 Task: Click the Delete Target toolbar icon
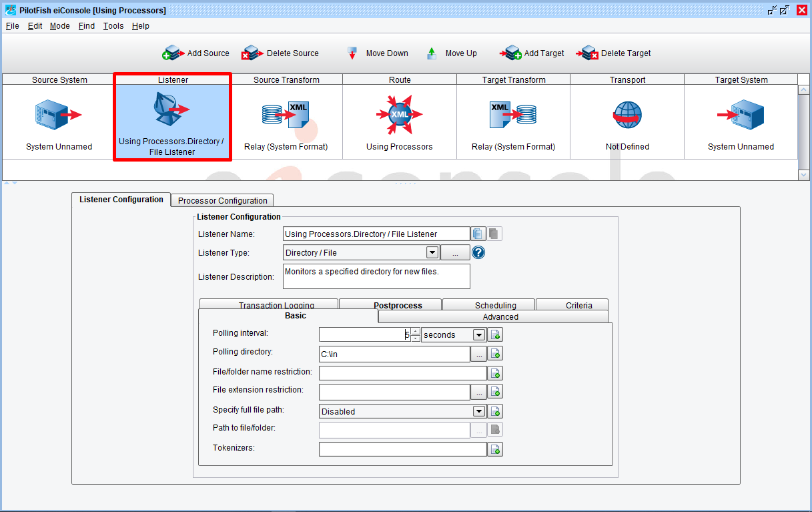(588, 53)
